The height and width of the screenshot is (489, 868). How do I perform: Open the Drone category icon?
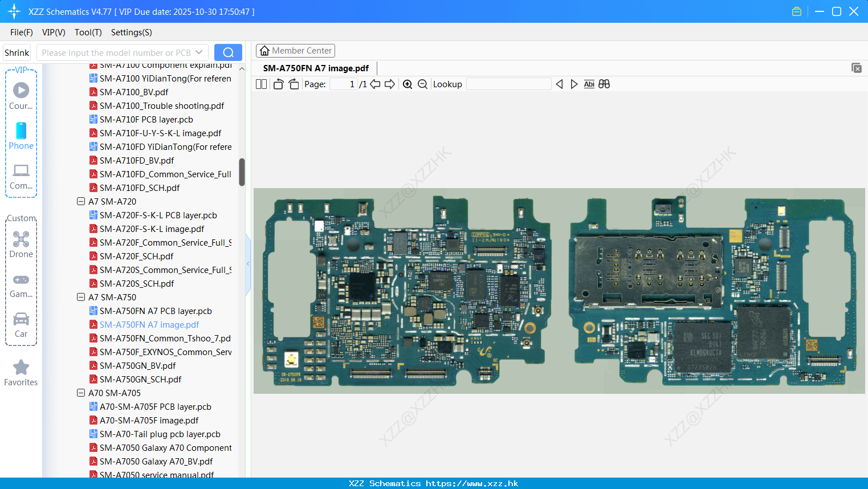(21, 239)
